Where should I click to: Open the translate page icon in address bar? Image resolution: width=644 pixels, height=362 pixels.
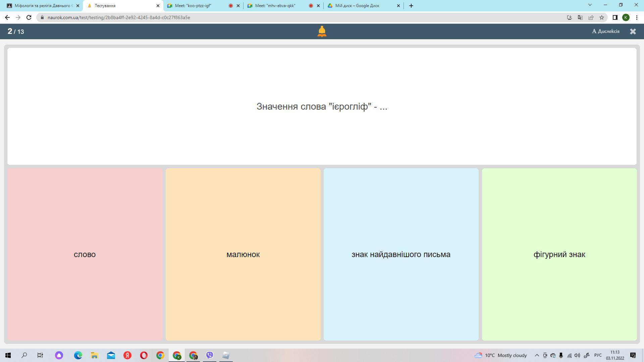point(580,17)
